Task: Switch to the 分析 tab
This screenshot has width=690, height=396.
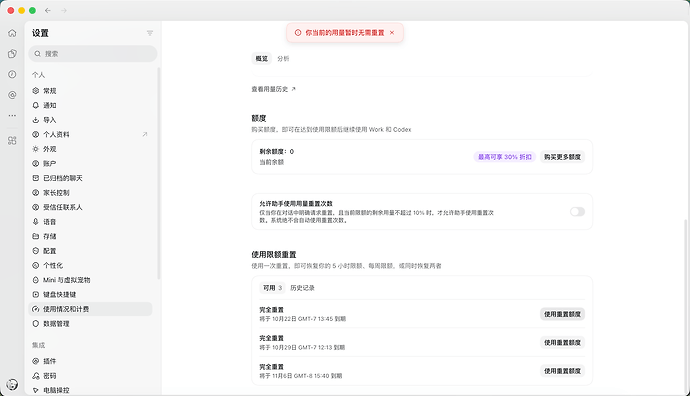Action: (283, 59)
